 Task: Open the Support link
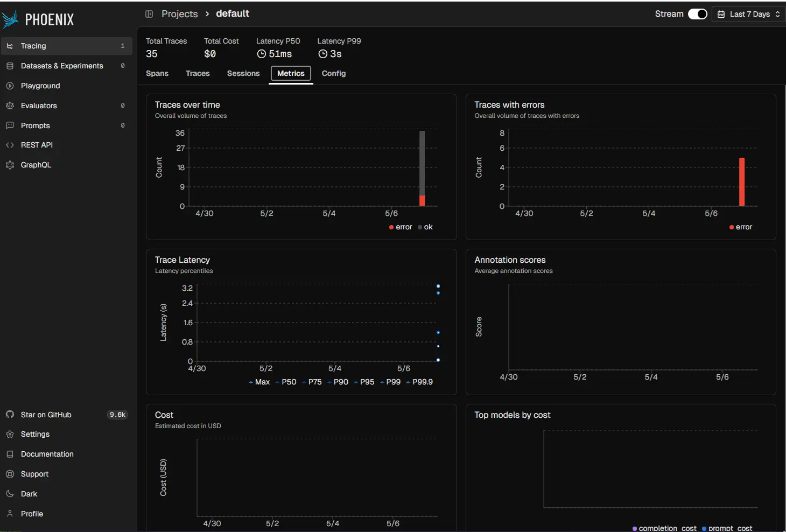pos(66,474)
